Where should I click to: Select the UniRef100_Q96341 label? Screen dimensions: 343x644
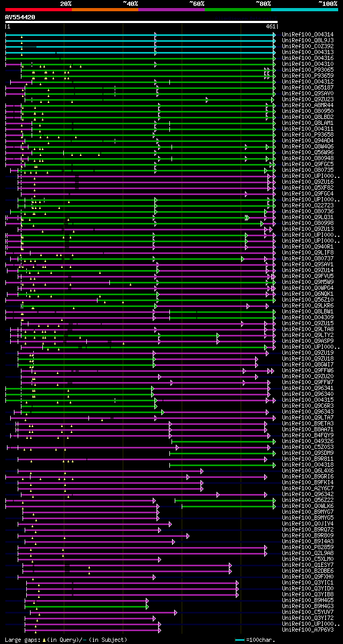coord(308,388)
